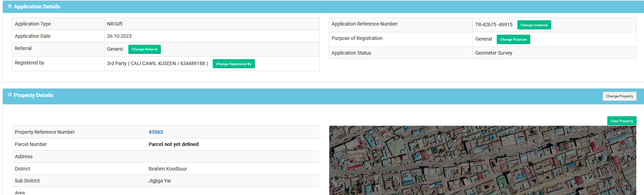Viewport: 644px width, 195px height.
Task: Click the Sub District label
Action: click(x=27, y=181)
